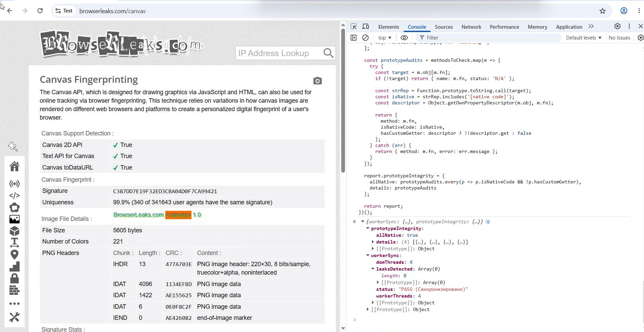Open the console settings gear
The height and width of the screenshot is (332, 644).
[640, 37]
